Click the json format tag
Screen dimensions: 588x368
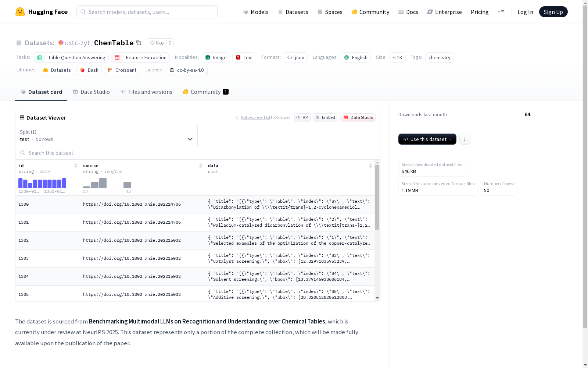pyautogui.click(x=295, y=57)
